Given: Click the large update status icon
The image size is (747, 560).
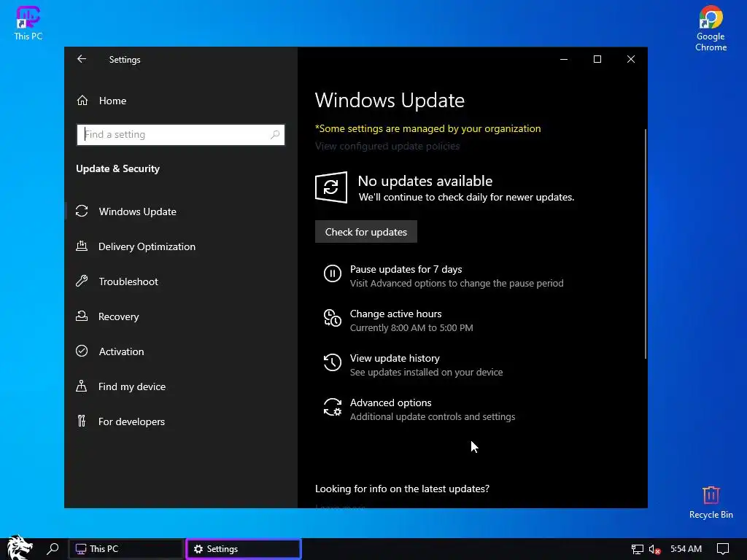Looking at the screenshot, I should click(331, 187).
